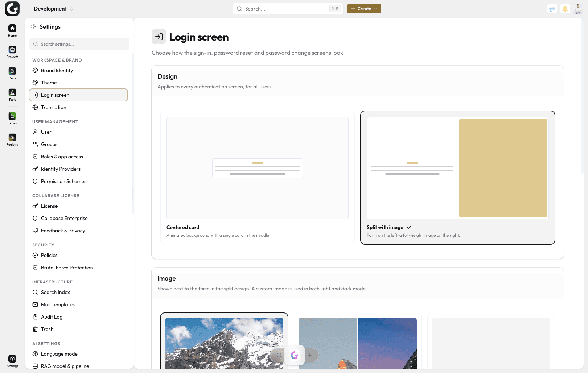Select the Split with image design option
The image size is (588, 373).
[458, 178]
